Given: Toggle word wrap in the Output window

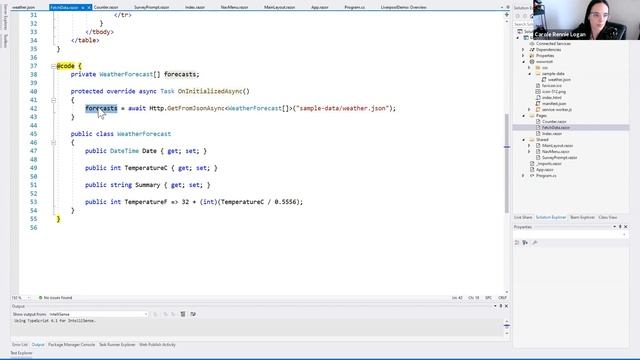Looking at the screenshot, I should coord(193,314).
